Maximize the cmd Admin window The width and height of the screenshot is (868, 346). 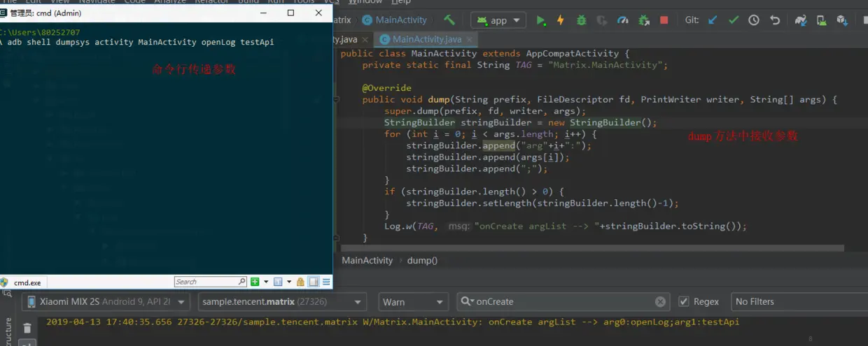tap(291, 13)
